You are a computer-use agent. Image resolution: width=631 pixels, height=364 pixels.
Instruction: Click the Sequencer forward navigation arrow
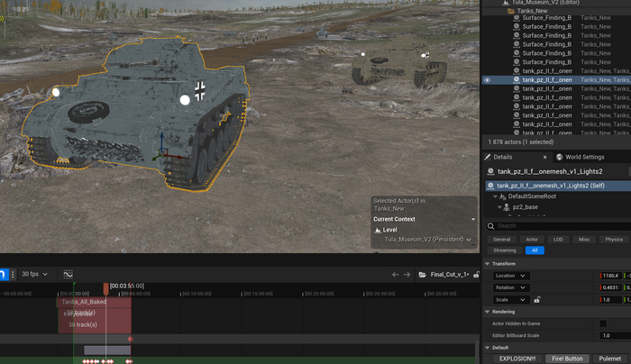click(407, 275)
